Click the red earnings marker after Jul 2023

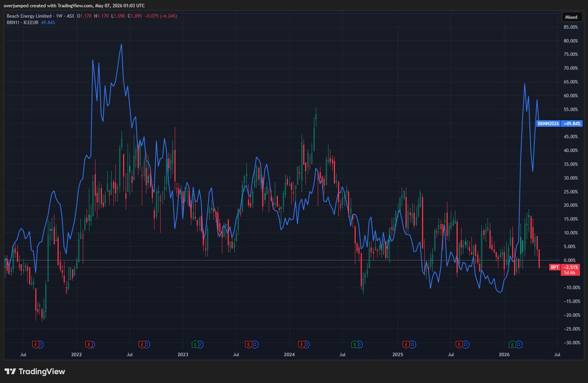248,344
